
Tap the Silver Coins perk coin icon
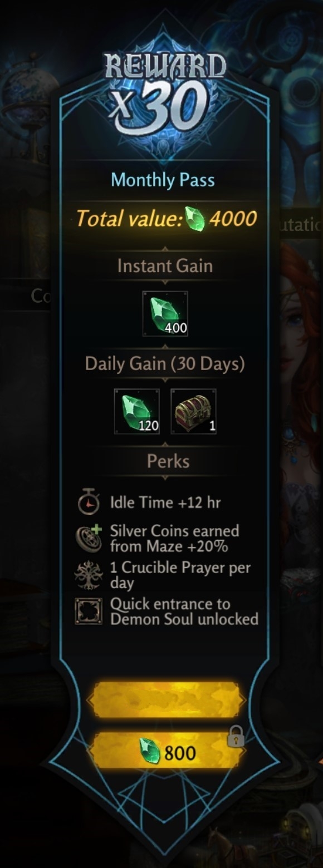click(x=89, y=538)
